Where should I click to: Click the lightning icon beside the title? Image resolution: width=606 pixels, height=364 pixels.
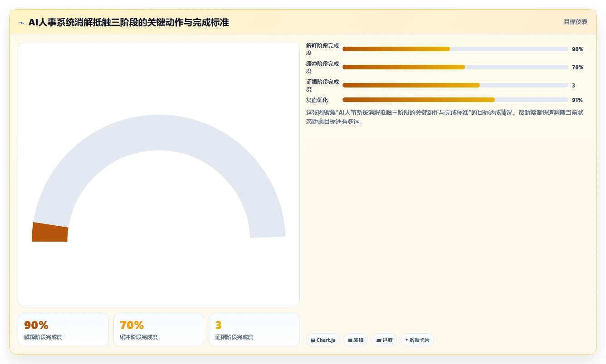click(21, 22)
